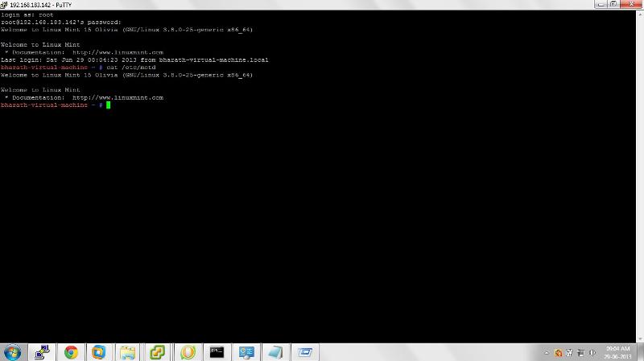Click the Action Center flag tray icon

pos(569,353)
